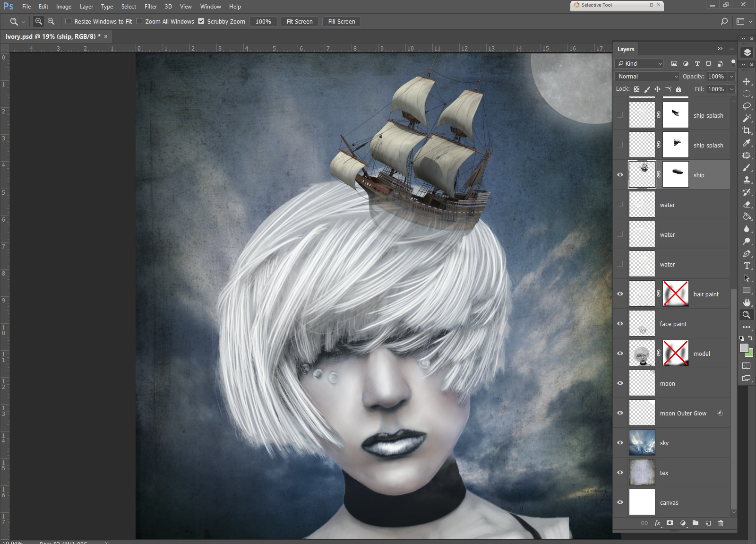Click the foreground color swatch
The height and width of the screenshot is (544, 756).
[x=744, y=348]
